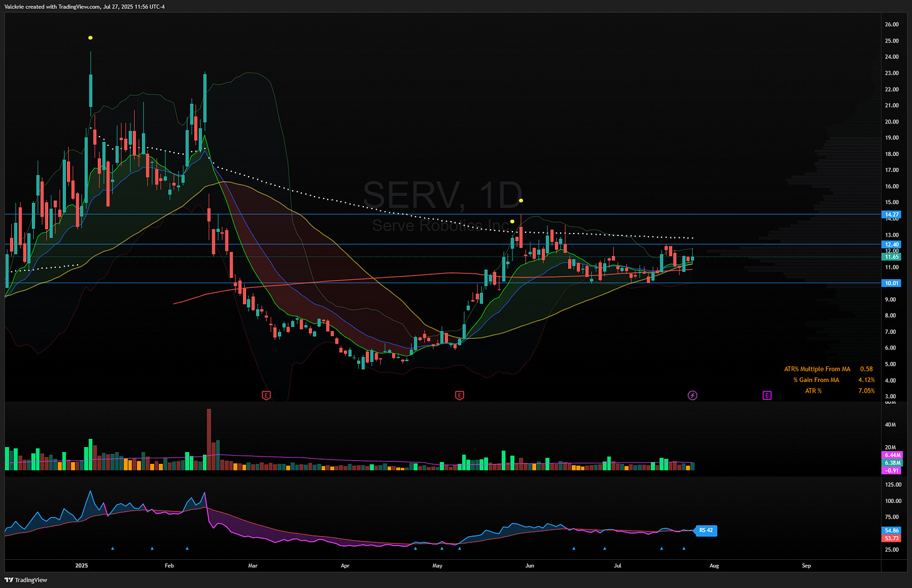Click the 3.00 price axis label
This screenshot has height=588, width=912.
coord(890,396)
